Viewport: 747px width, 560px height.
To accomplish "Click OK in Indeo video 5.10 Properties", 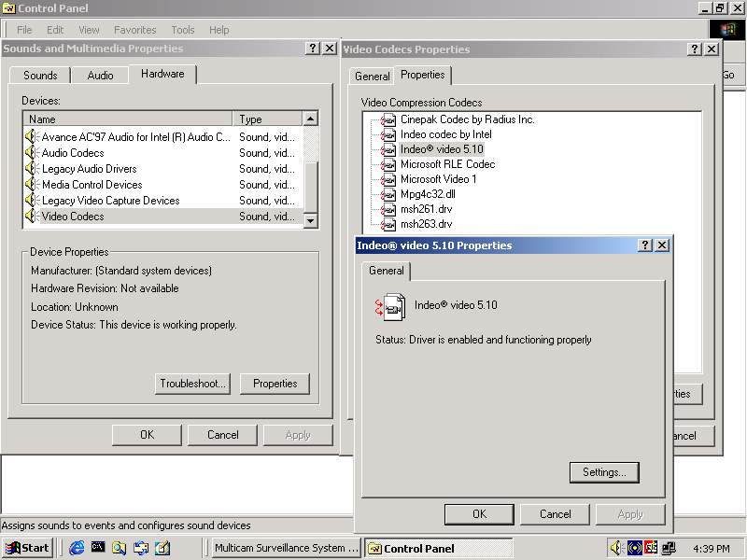I will pos(479,514).
